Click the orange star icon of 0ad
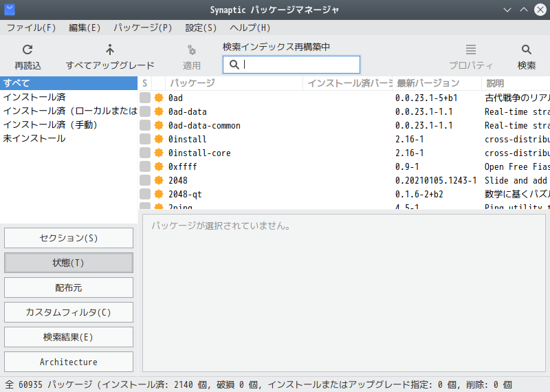The height and width of the screenshot is (392, 550). (159, 98)
